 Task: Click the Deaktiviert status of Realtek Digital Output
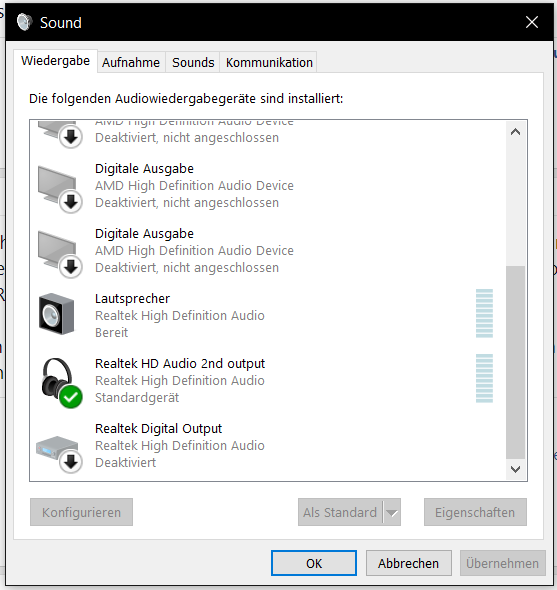pyautogui.click(x=125, y=462)
